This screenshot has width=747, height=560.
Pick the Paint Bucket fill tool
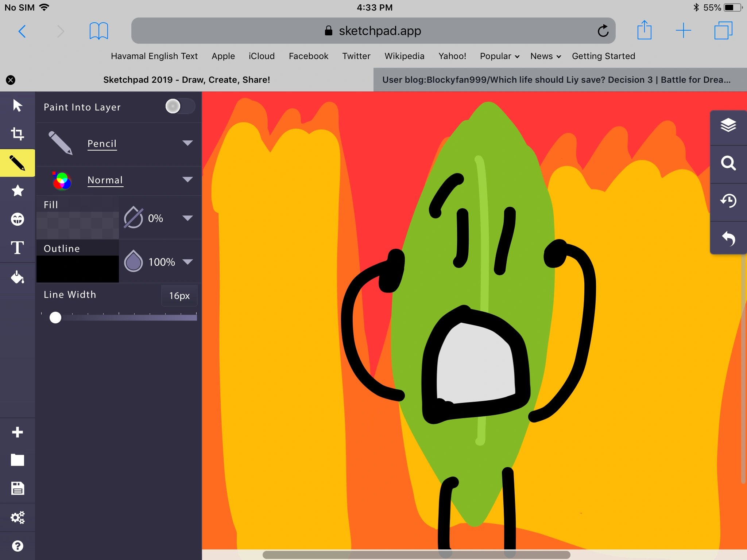[x=17, y=277]
